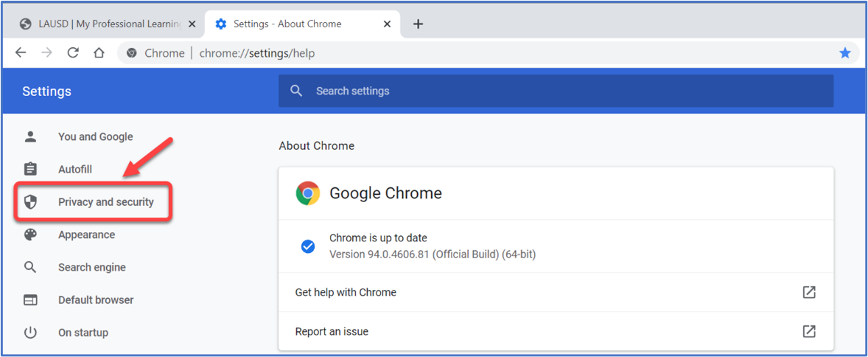
Task: Open On startup settings
Action: [x=83, y=332]
